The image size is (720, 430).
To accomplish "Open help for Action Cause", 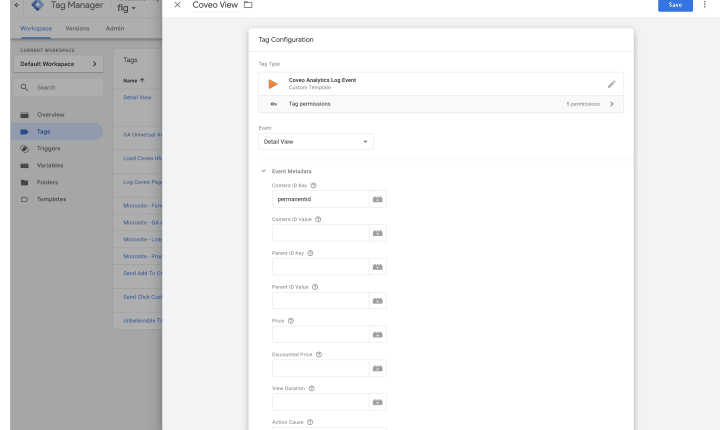I will coord(310,422).
